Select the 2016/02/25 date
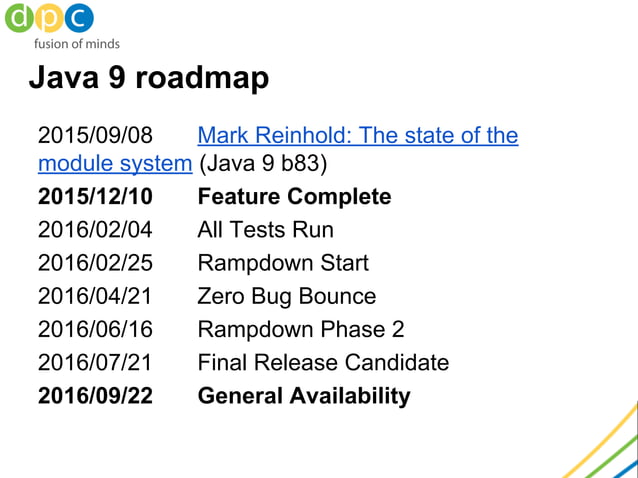Screen dimensions: 638x478 click(95, 263)
